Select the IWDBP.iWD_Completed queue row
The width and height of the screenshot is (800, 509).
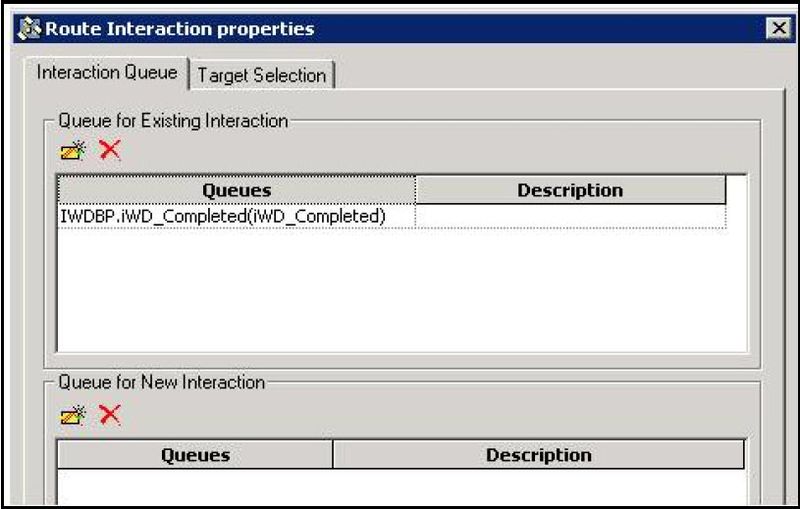coord(391,216)
